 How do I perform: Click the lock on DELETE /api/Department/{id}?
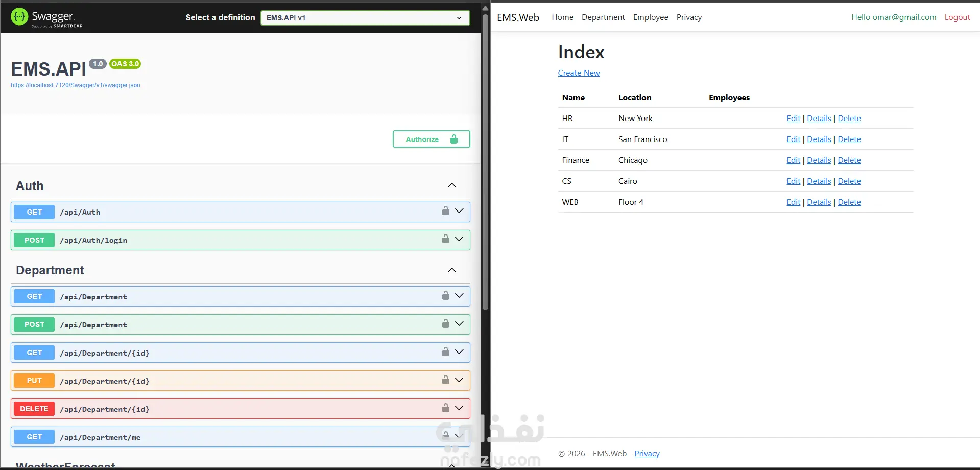pos(446,408)
